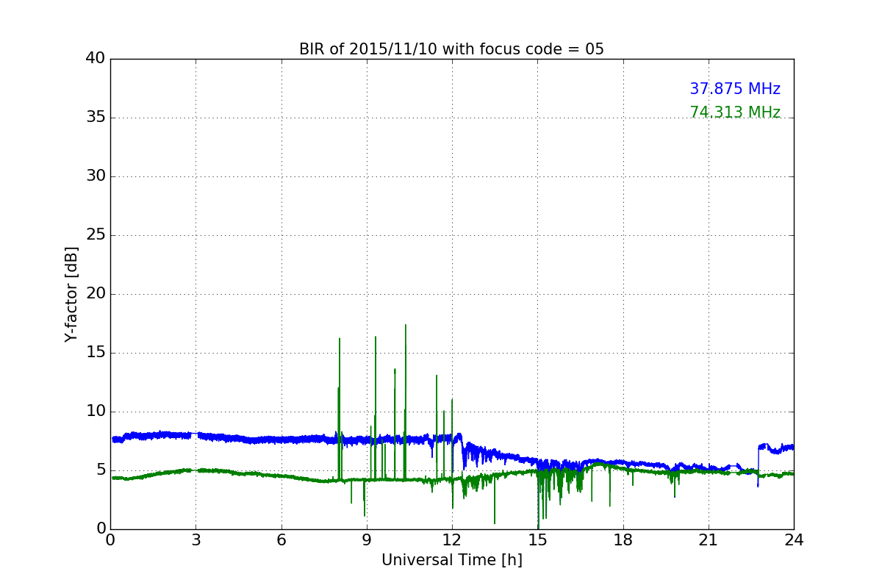Click the y-axis tick label '35'
Image resolution: width=882 pixels, height=588 pixels.
96,118
